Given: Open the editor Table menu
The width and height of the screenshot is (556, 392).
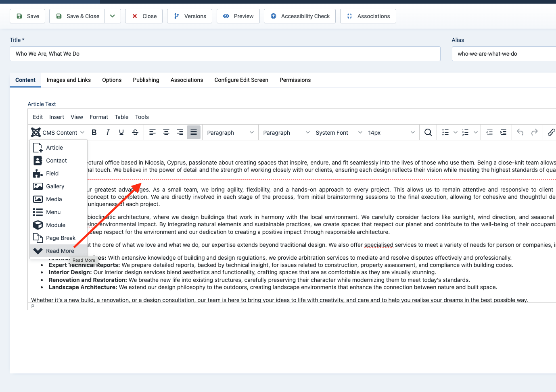Looking at the screenshot, I should pos(121,117).
